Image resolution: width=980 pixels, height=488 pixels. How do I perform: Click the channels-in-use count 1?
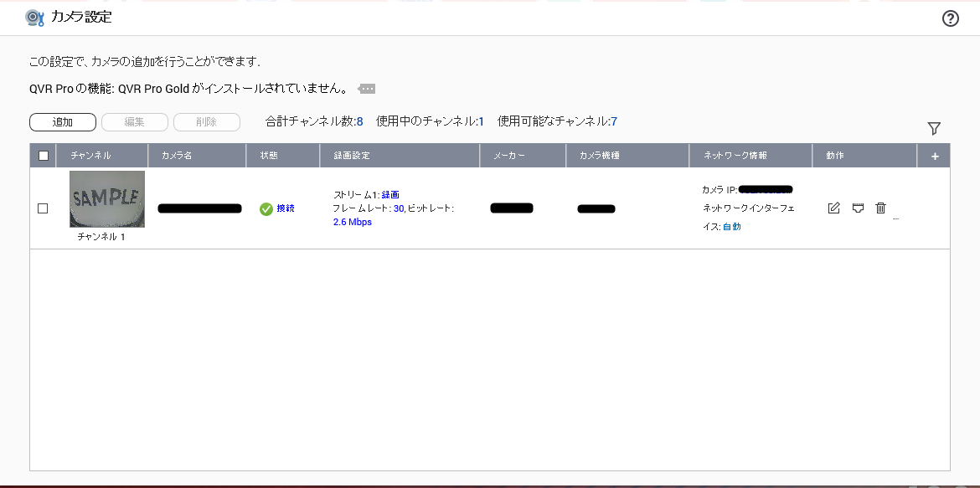[x=482, y=122]
